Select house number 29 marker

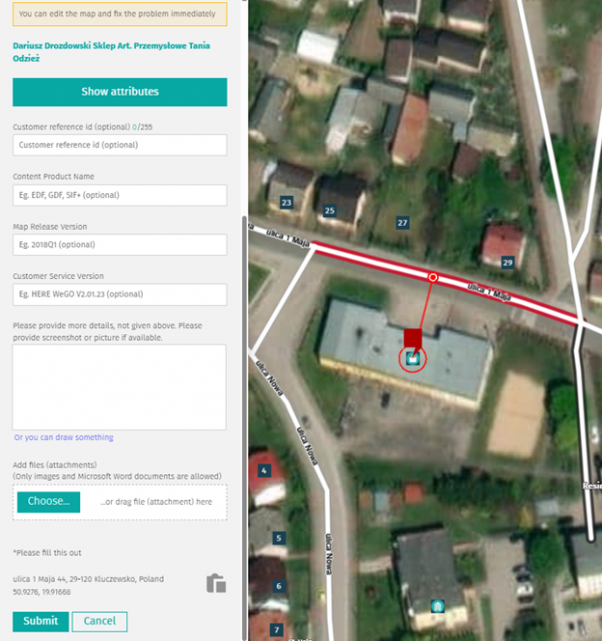[x=507, y=262]
